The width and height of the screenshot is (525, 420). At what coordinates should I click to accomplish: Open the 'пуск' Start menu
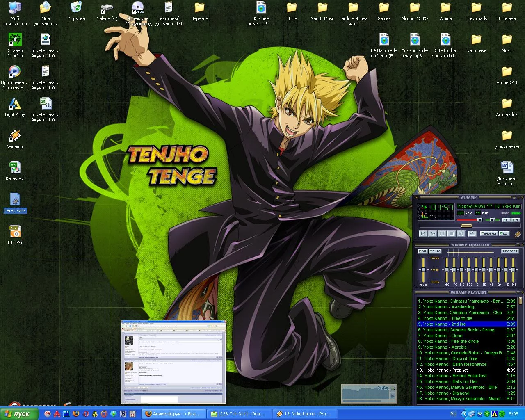coord(19,414)
